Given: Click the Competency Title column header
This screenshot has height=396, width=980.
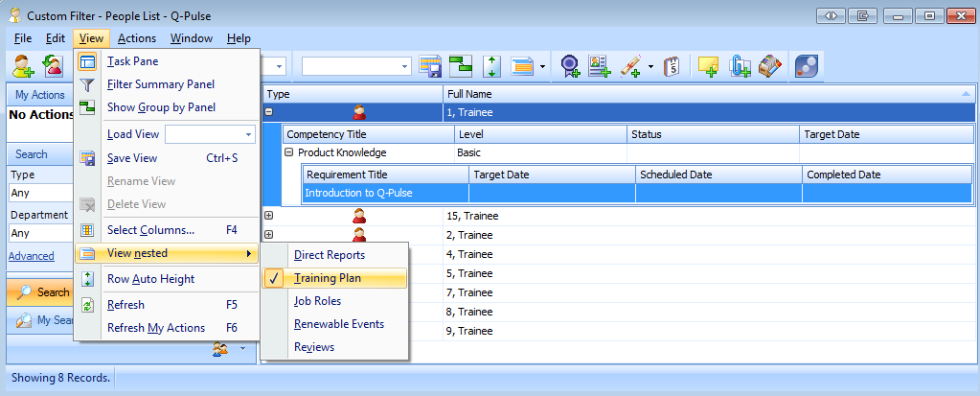Looking at the screenshot, I should click(368, 134).
